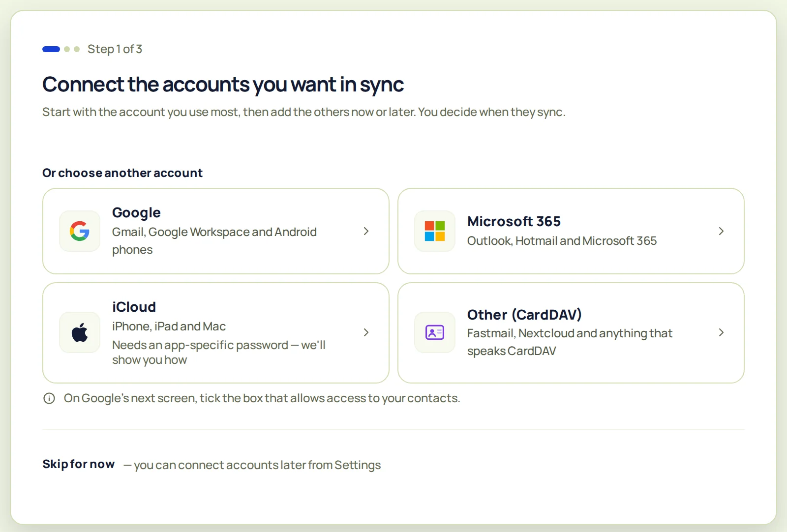Open iCloud setup via its chevron arrow
Image resolution: width=787 pixels, height=532 pixels.
[x=366, y=332]
